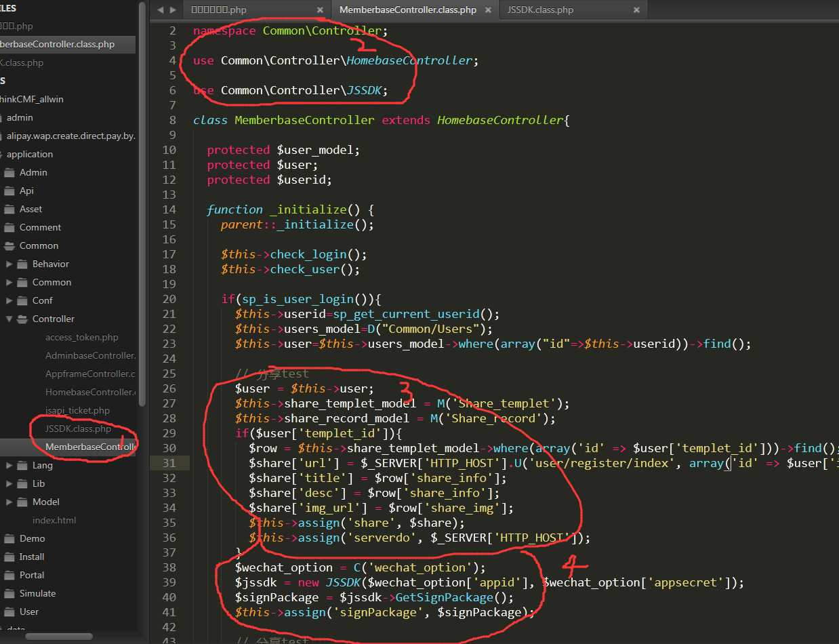Switch to the MemberbaseController.class.php tab
Image resolution: width=839 pixels, height=644 pixels.
pos(415,10)
